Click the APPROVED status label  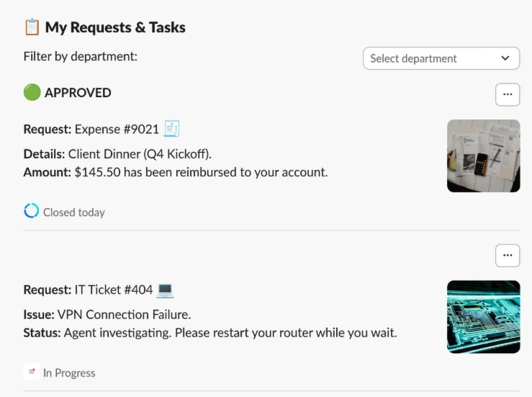[78, 93]
